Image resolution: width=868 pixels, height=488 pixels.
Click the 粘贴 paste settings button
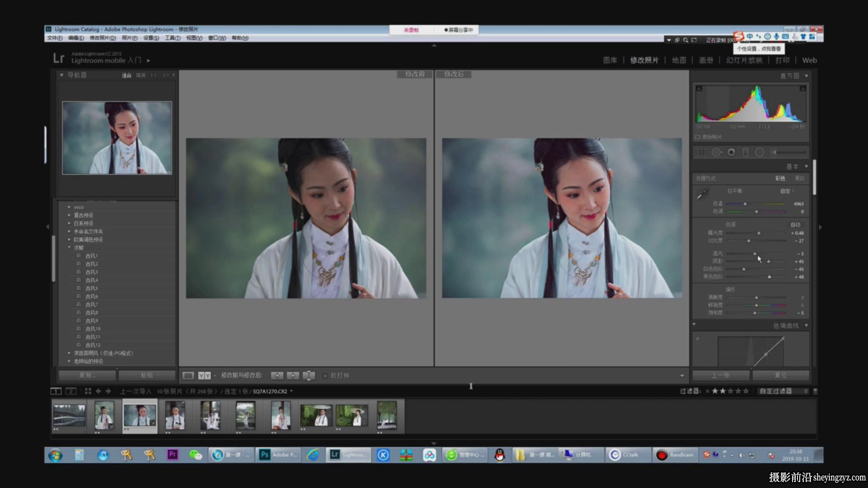(147, 375)
